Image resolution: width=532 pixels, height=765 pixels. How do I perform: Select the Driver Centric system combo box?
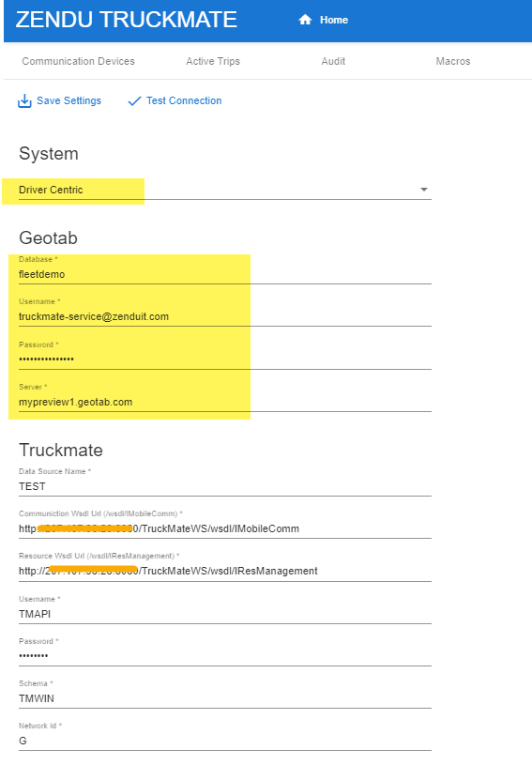[x=225, y=190]
